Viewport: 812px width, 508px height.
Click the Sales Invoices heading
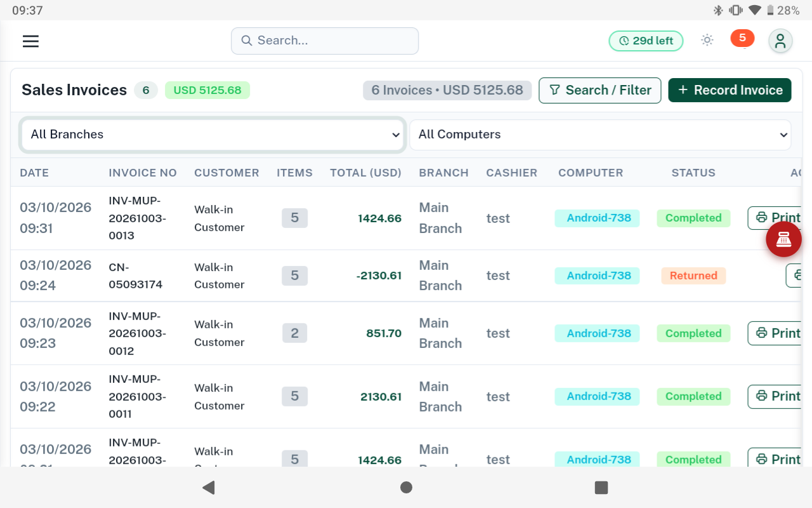point(74,90)
